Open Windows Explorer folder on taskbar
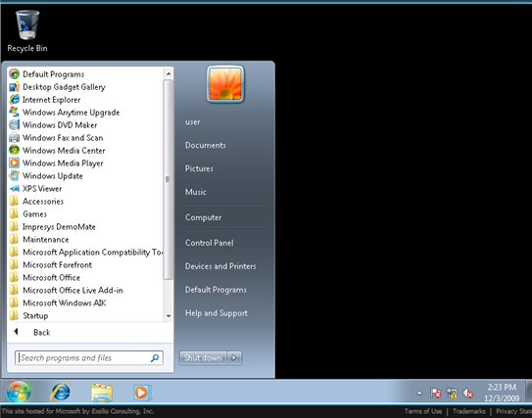Viewport: 532px width, 418px height. pos(102,393)
